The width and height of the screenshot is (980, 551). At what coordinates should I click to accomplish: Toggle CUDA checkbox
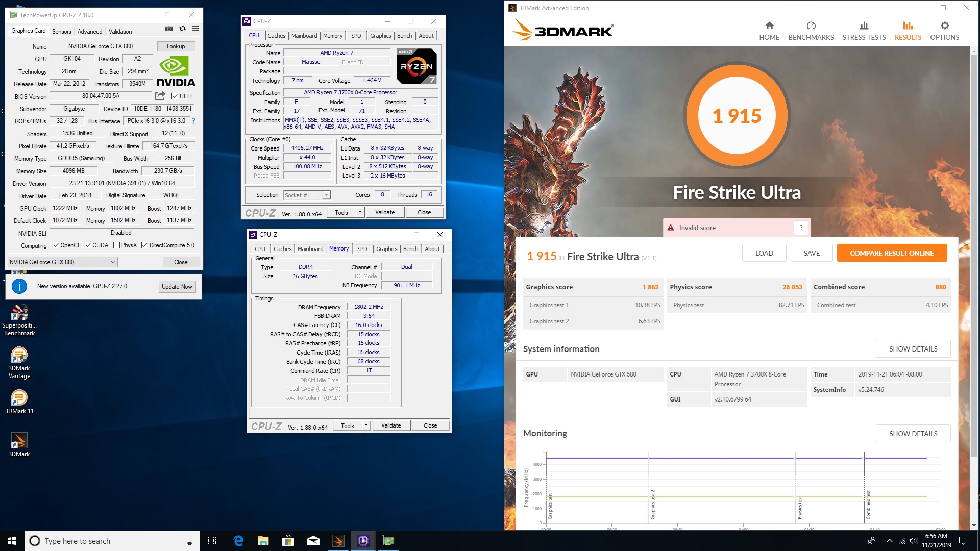pyautogui.click(x=88, y=245)
